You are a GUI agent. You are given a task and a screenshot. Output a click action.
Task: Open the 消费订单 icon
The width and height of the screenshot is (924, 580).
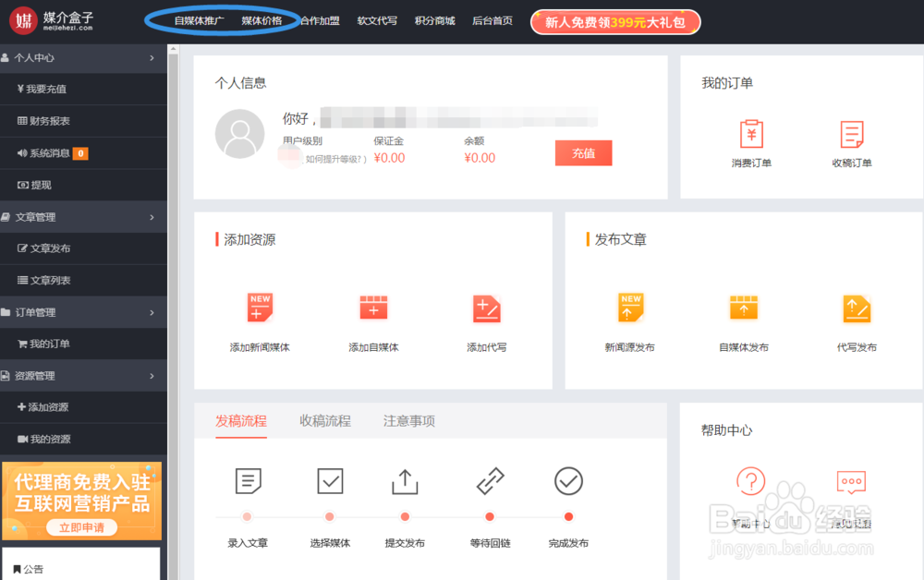751,134
